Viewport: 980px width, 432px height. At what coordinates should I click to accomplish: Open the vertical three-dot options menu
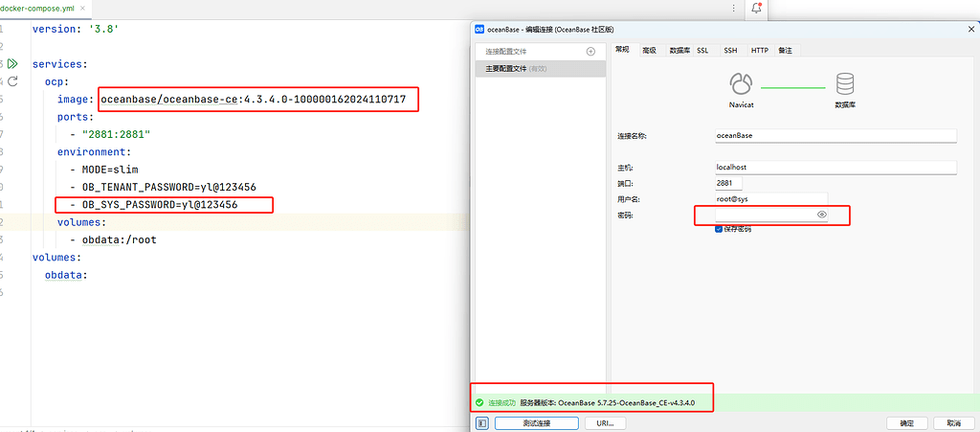coord(733,8)
